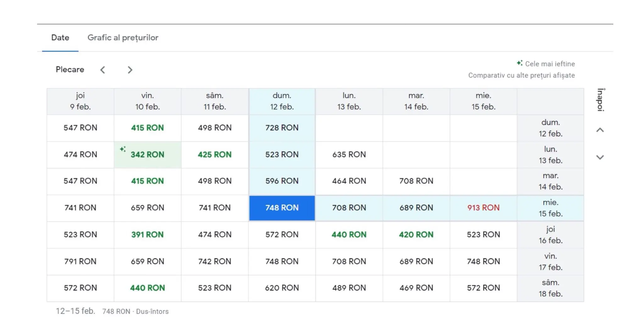Click the dum. 12 feb. departure column header

(282, 101)
